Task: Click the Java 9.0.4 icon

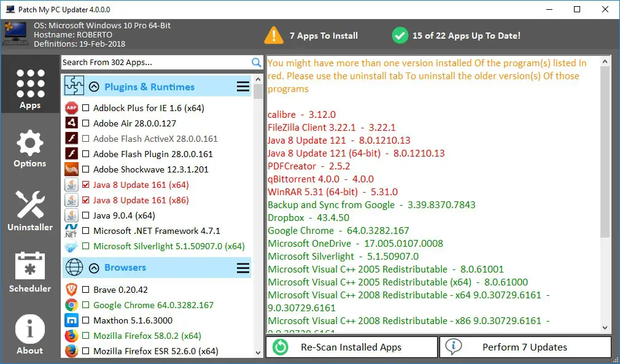Action: pos(72,215)
